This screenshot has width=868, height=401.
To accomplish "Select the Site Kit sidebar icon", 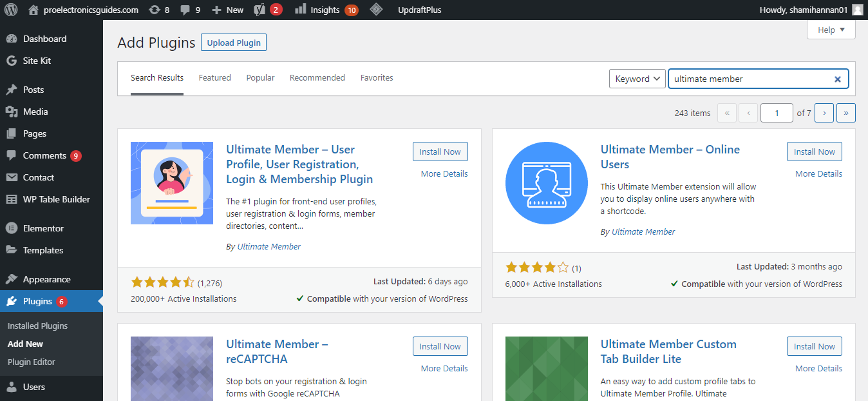I will pos(13,60).
